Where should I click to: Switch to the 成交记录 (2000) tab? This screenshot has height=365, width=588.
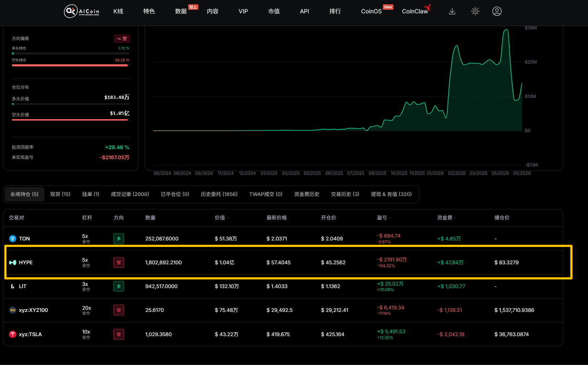[x=130, y=194]
